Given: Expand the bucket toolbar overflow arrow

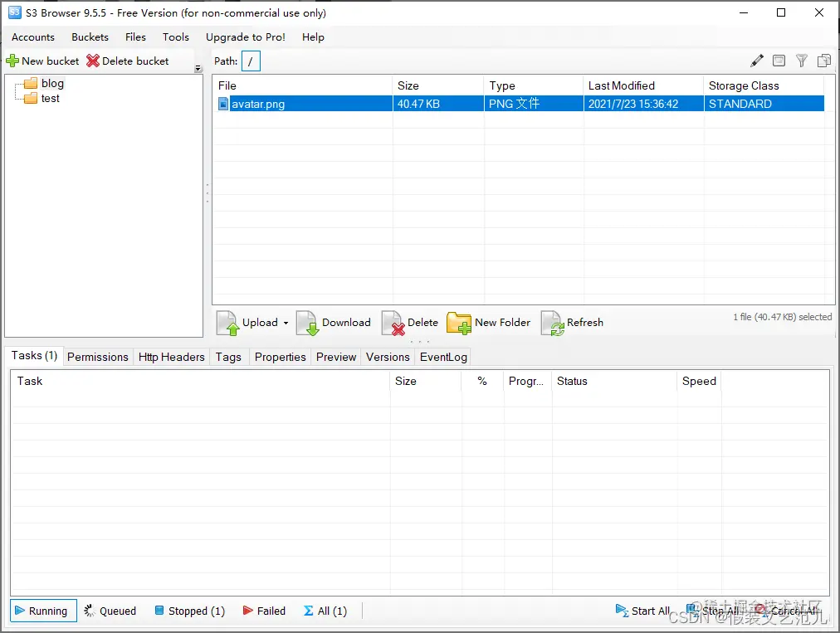Looking at the screenshot, I should tap(198, 68).
